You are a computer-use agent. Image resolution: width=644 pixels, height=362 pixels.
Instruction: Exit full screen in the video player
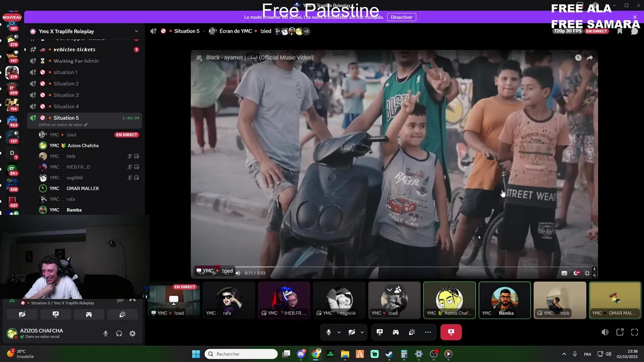[x=587, y=273]
